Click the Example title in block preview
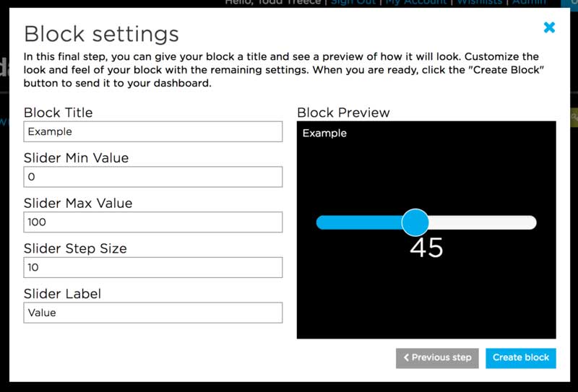This screenshot has height=392, width=578. click(324, 133)
